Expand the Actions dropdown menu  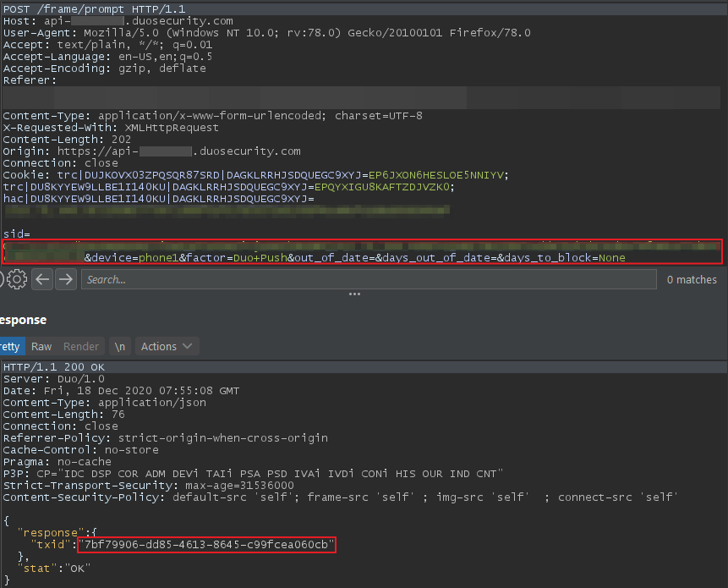[x=167, y=346]
